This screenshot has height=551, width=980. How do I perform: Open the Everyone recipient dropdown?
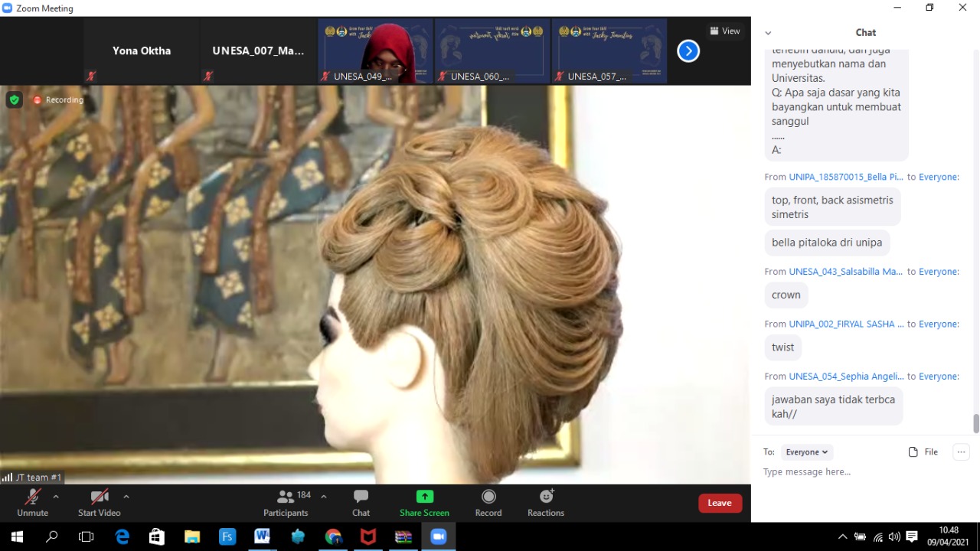coord(806,452)
